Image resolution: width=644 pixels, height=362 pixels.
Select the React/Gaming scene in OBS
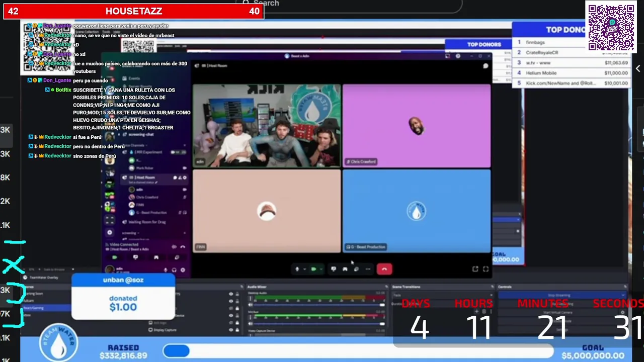click(47, 308)
